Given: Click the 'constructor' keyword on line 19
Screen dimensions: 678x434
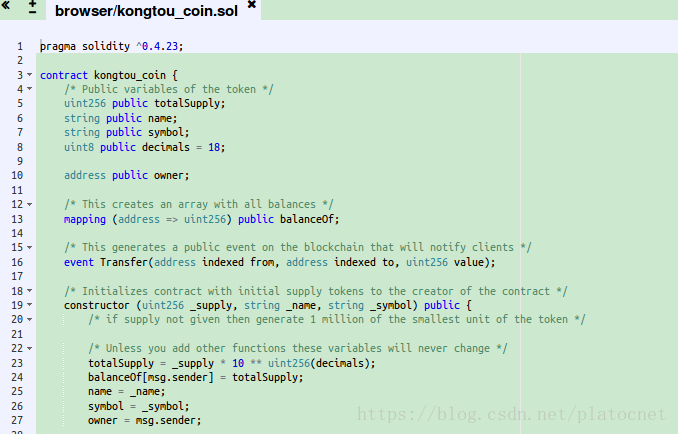Looking at the screenshot, I should click(96, 305).
